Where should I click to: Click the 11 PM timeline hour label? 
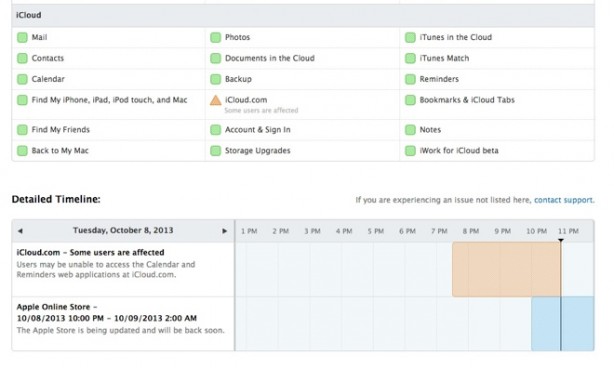click(x=568, y=231)
